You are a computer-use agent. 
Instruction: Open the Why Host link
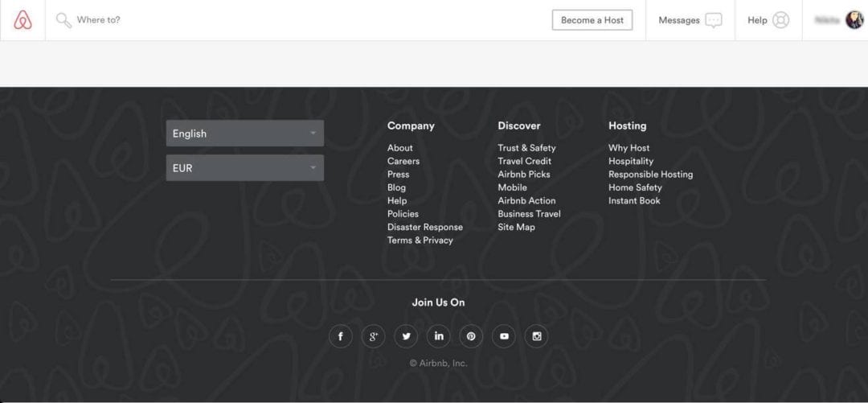click(628, 148)
